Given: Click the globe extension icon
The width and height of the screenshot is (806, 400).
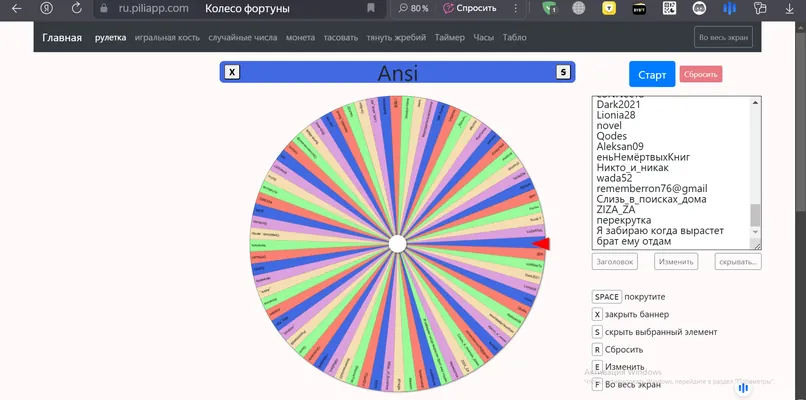Looking at the screenshot, I should [579, 8].
